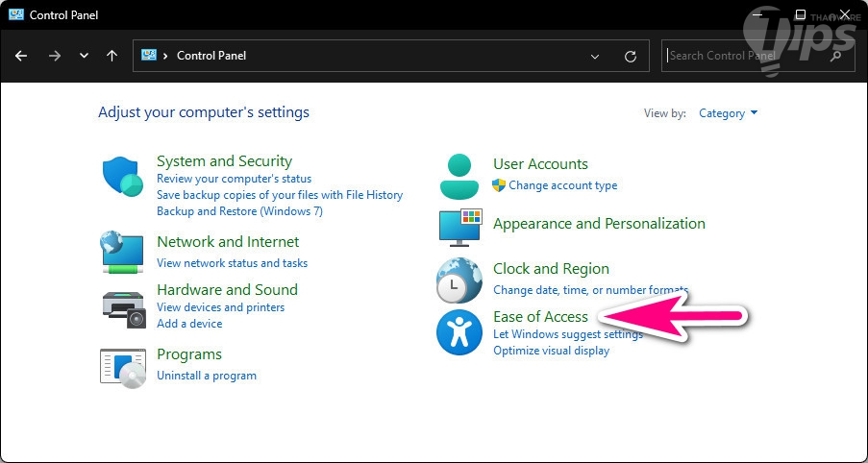Open Backup and Restore (Windows 7)

(239, 211)
